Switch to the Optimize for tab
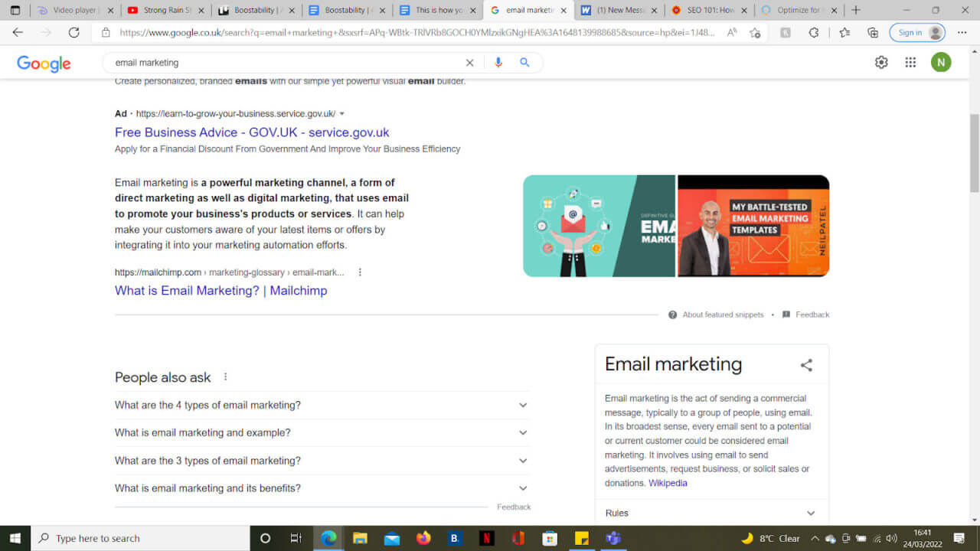The image size is (980, 551). point(800,10)
